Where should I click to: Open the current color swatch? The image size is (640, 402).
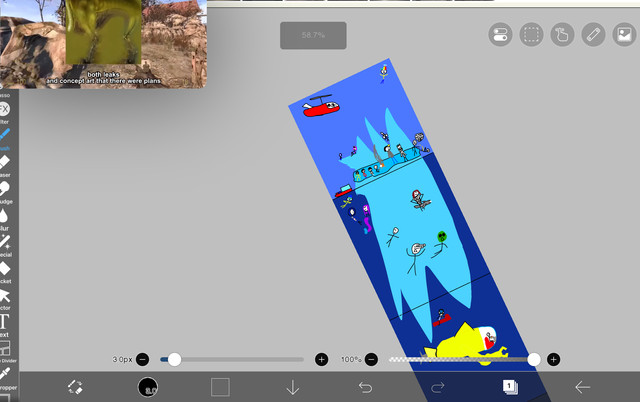point(220,387)
